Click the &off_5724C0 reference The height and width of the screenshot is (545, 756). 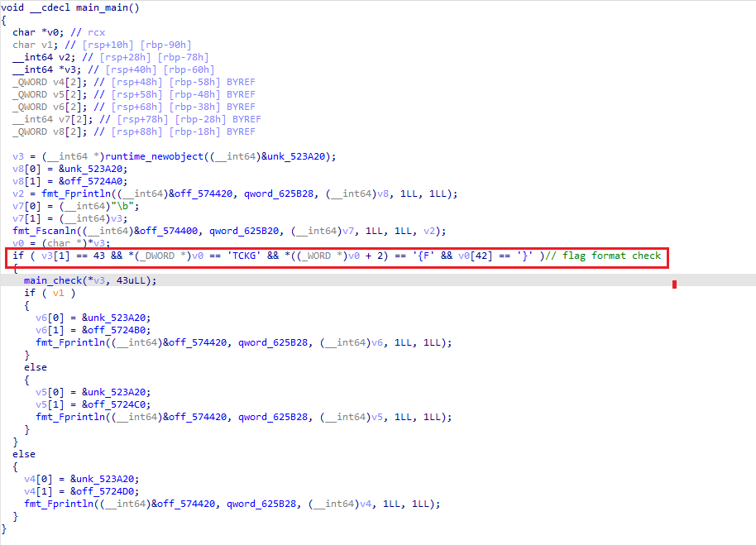coord(116,404)
